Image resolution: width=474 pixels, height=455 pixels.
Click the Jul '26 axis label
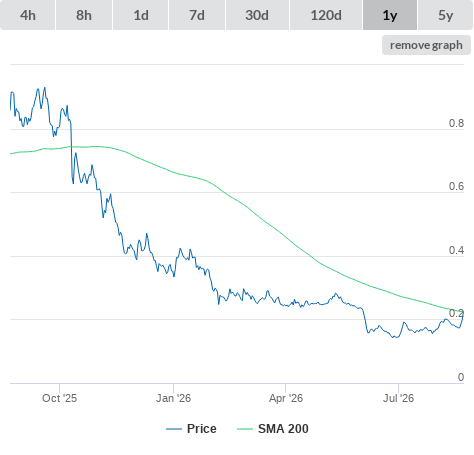click(x=398, y=398)
